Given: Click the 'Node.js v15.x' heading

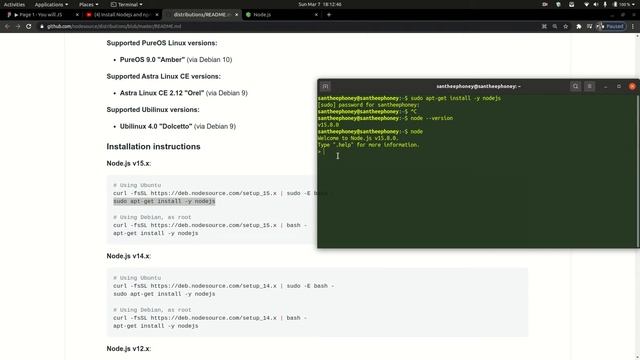Looking at the screenshot, I should (x=129, y=163).
